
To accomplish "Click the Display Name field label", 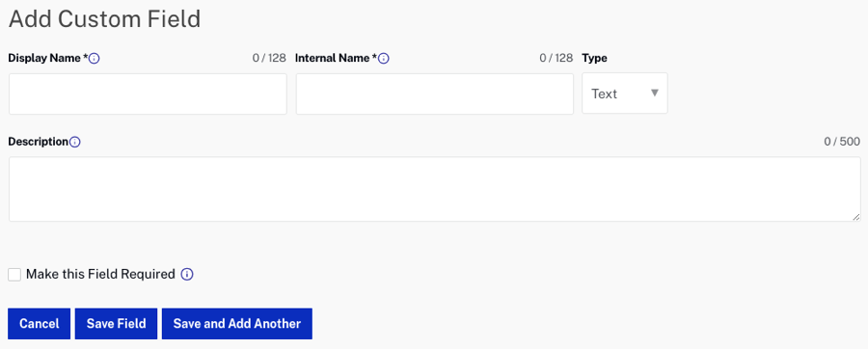I will click(48, 58).
